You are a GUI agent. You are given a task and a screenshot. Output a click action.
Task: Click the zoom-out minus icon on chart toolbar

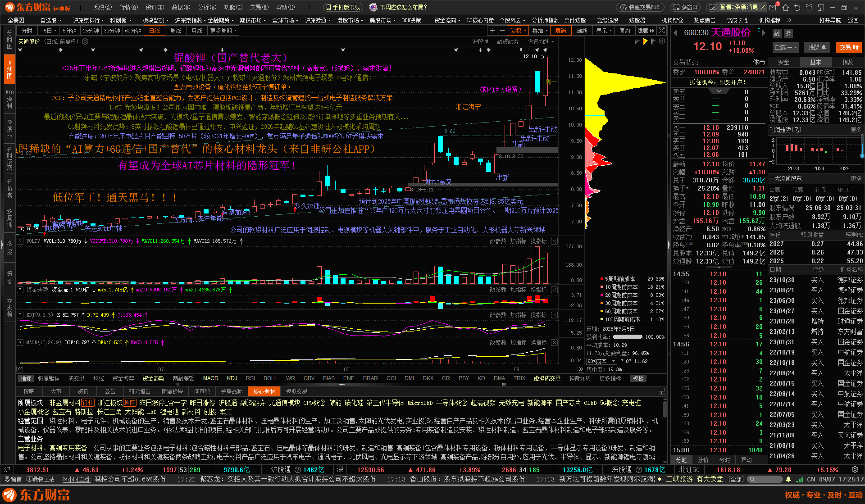click(x=502, y=31)
